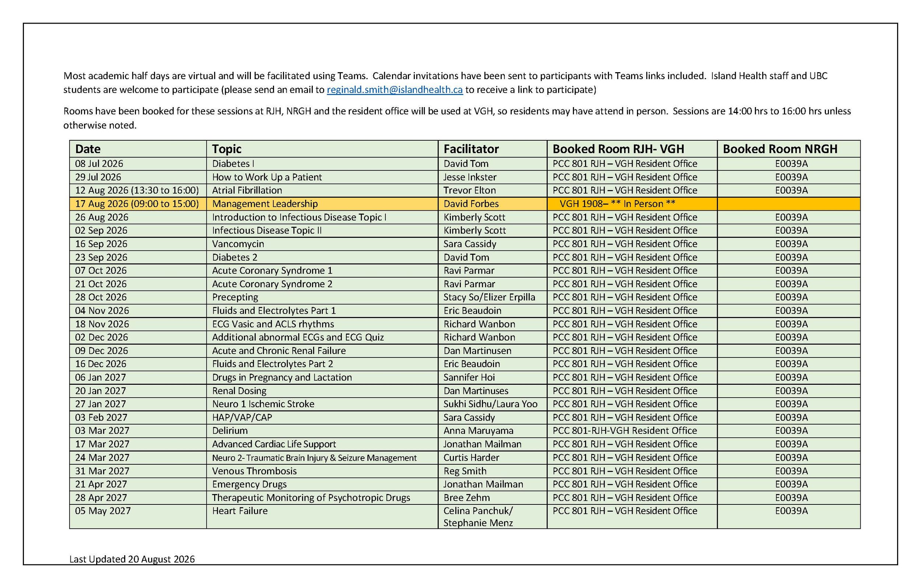Select the Anna Maruyama facilitator cell
Image resolution: width=921 pixels, height=588 pixels.
point(492,431)
